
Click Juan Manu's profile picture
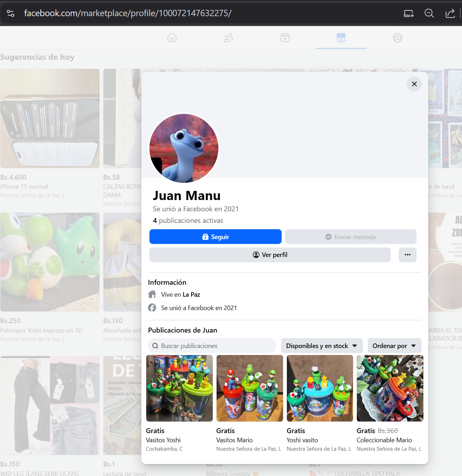184,148
